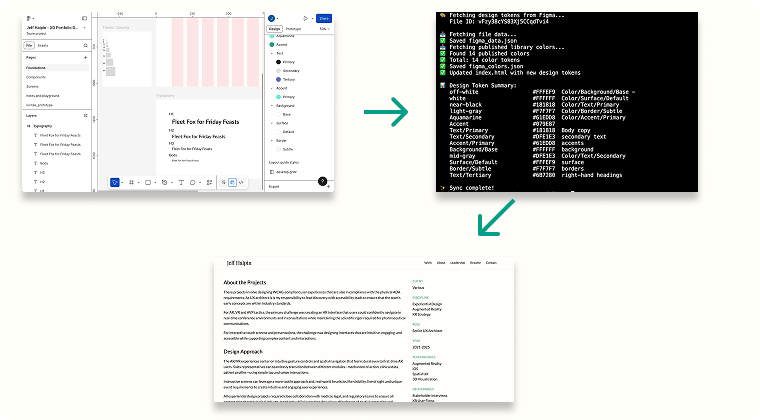Select the aquamarine Accent Primary swatch
The height and width of the screenshot is (420, 760).
pos(278,97)
